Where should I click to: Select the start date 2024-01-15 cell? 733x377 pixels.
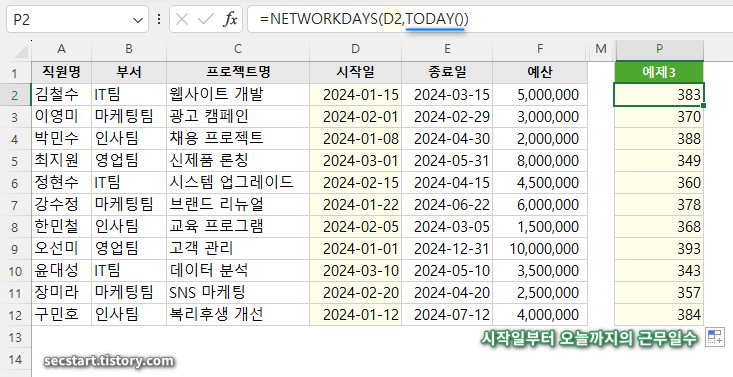click(355, 95)
